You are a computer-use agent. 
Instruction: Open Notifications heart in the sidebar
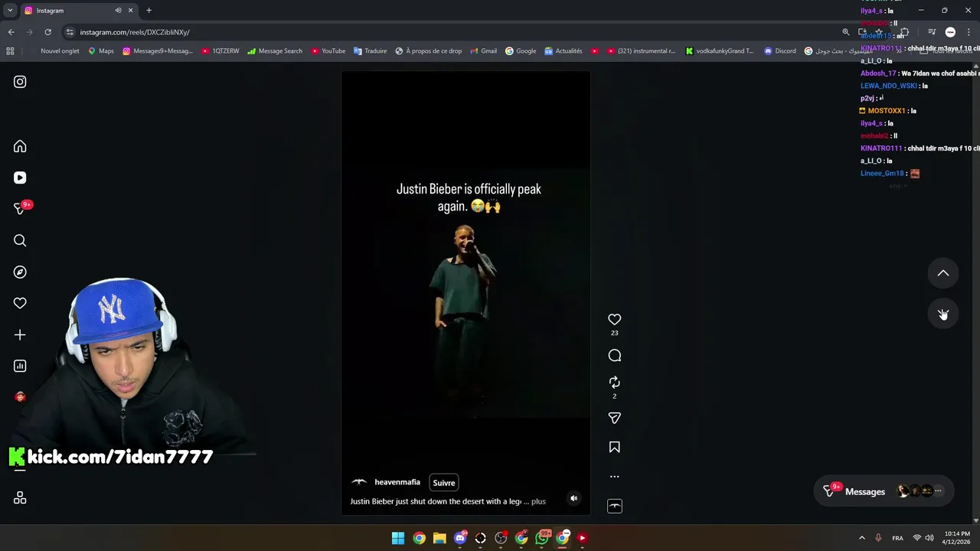[20, 303]
